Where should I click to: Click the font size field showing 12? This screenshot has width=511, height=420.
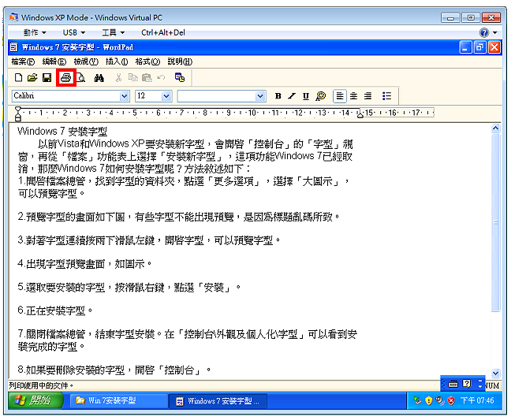148,96
